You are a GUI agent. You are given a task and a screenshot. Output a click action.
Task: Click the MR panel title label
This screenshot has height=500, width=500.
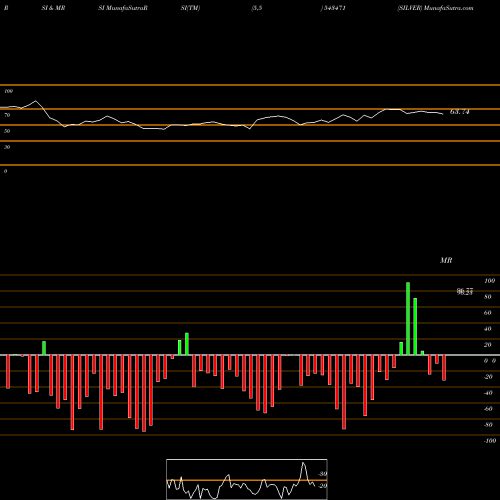click(x=446, y=260)
